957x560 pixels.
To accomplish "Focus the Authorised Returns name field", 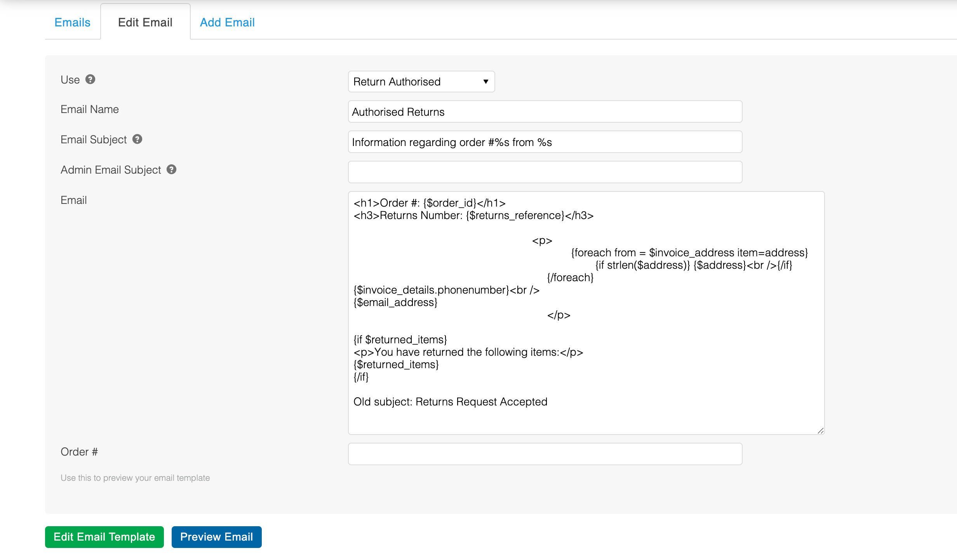I will click(x=545, y=112).
